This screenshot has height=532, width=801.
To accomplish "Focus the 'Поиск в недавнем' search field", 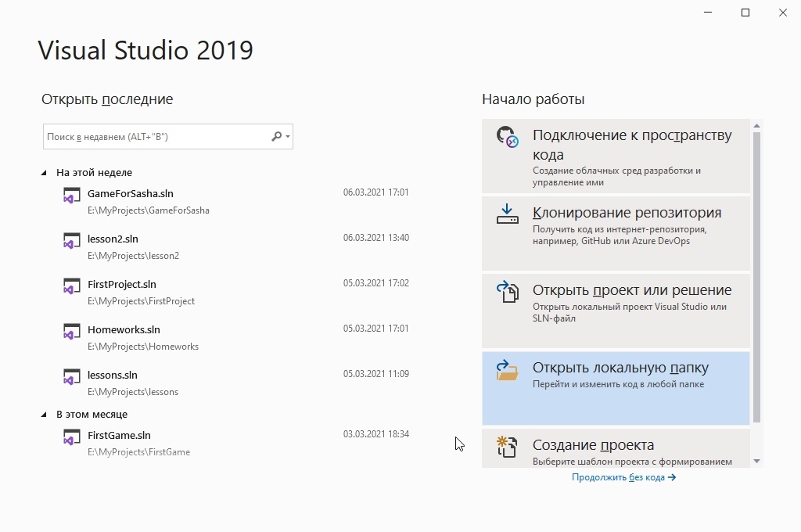I will [x=168, y=136].
